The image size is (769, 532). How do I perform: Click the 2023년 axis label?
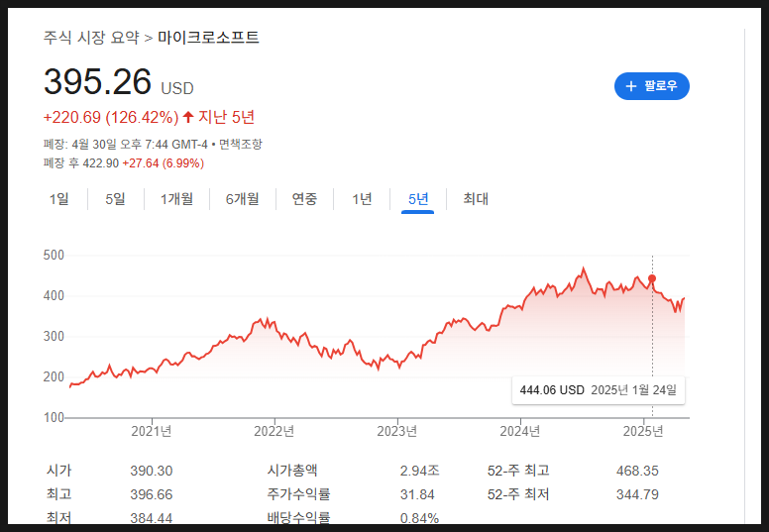(x=397, y=431)
